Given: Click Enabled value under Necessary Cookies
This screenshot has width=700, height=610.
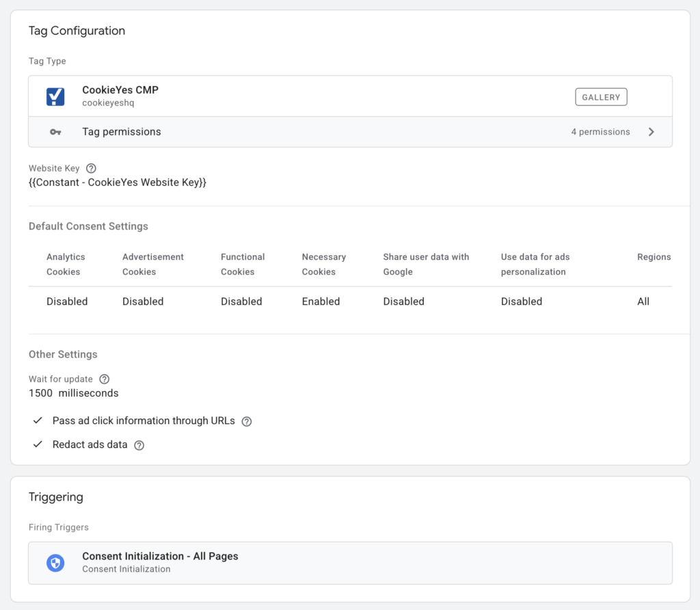Looking at the screenshot, I should point(321,302).
